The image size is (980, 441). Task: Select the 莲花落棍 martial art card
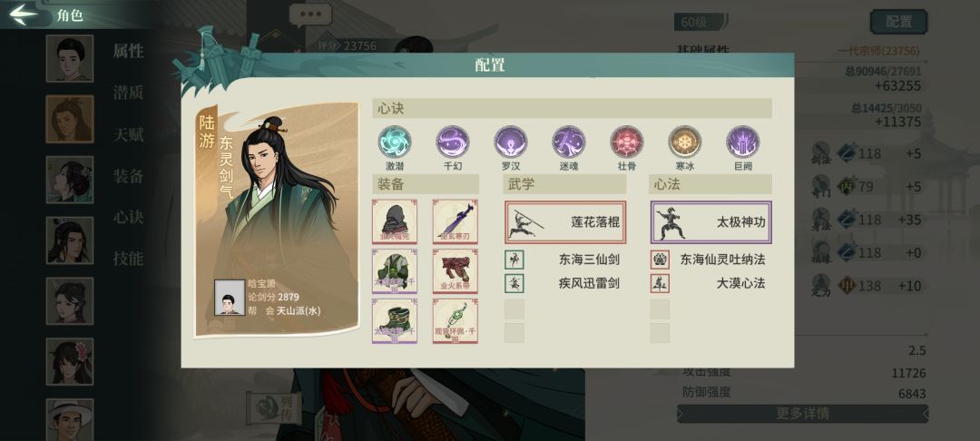click(x=565, y=222)
